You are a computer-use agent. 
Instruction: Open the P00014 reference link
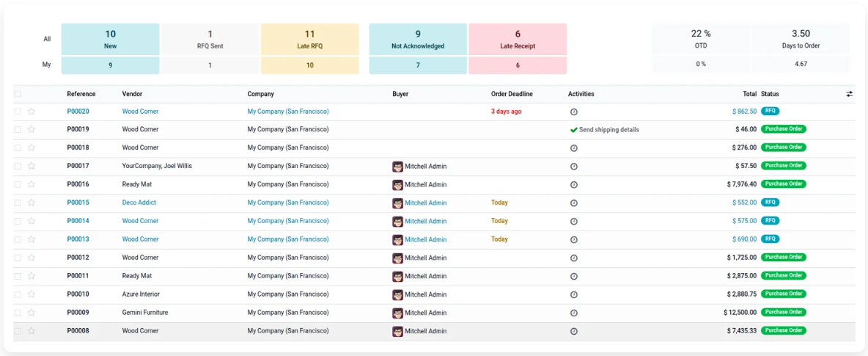pyautogui.click(x=78, y=221)
